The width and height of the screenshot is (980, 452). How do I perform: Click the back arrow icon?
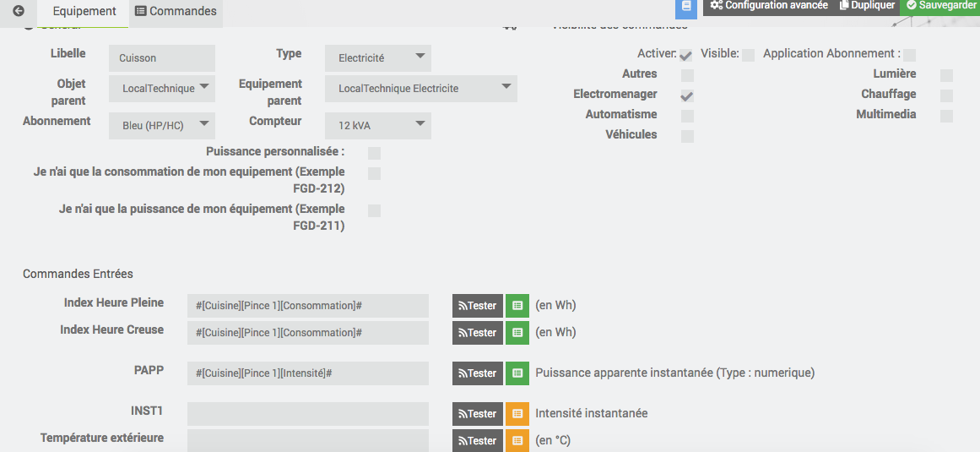[x=19, y=12]
